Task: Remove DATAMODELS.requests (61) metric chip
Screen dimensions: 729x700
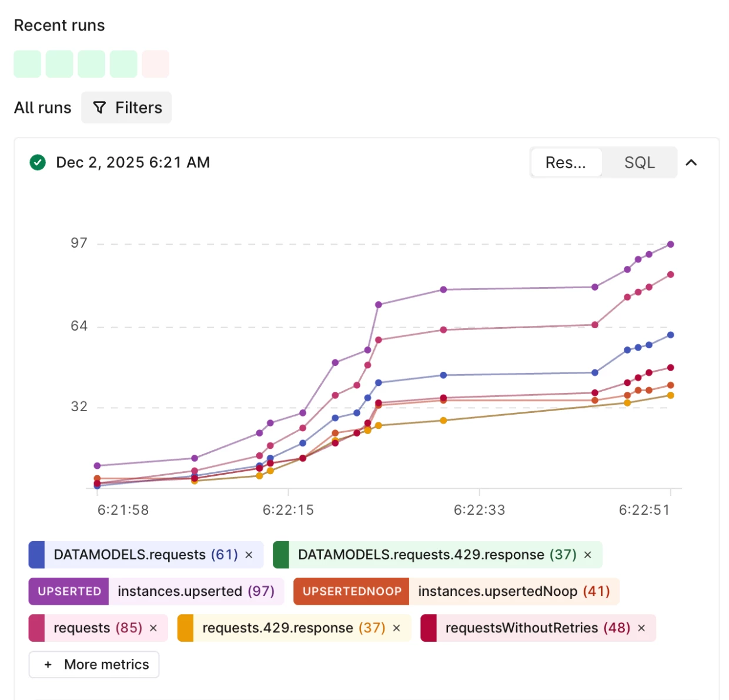Action: 249,555
